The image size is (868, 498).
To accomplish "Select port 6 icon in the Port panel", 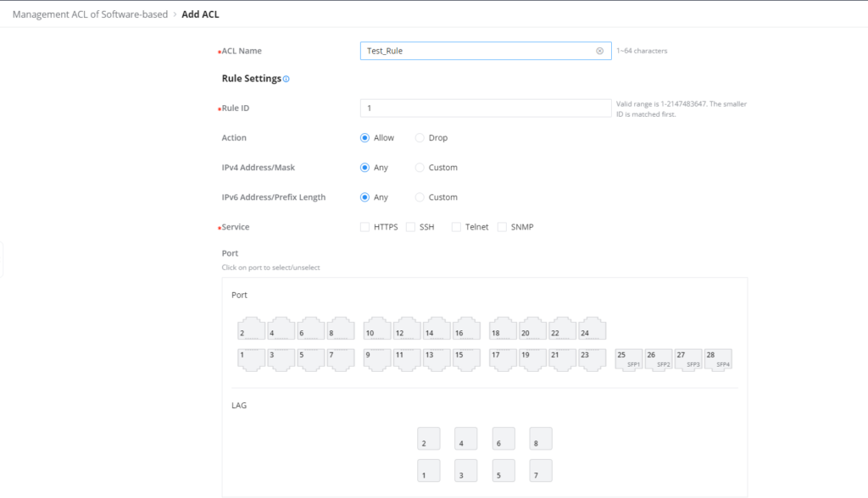I will coord(311,328).
